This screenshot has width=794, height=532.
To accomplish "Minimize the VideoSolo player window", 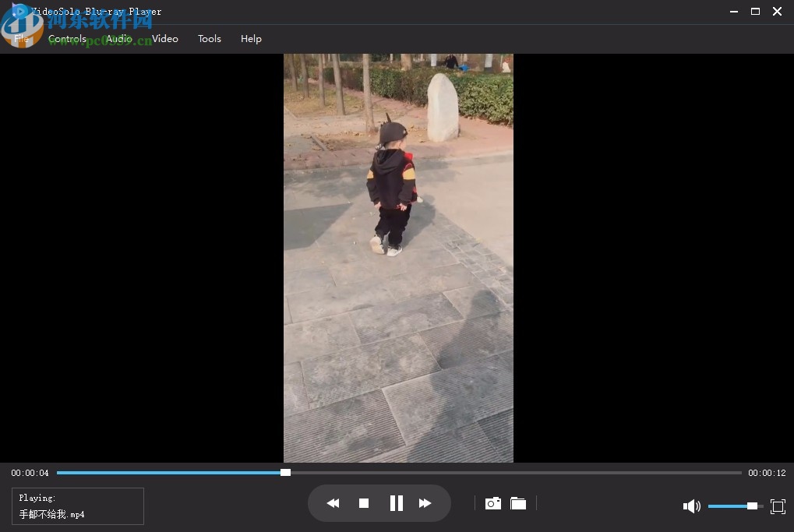I will pos(734,11).
